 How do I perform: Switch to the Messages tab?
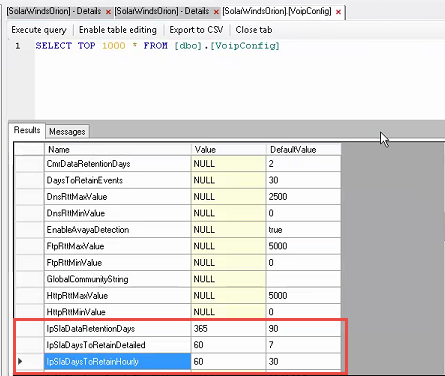point(67,132)
